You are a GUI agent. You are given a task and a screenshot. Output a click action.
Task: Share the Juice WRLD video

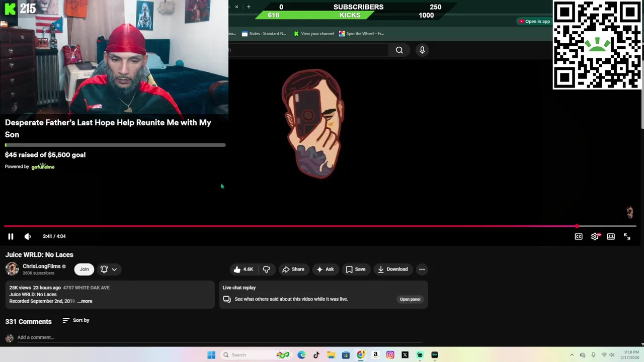(293, 269)
